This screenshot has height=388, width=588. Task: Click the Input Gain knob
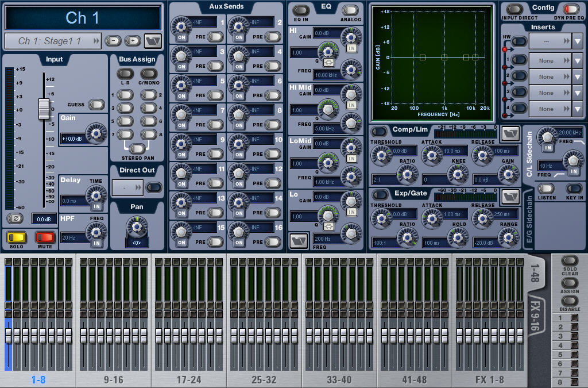(96, 133)
